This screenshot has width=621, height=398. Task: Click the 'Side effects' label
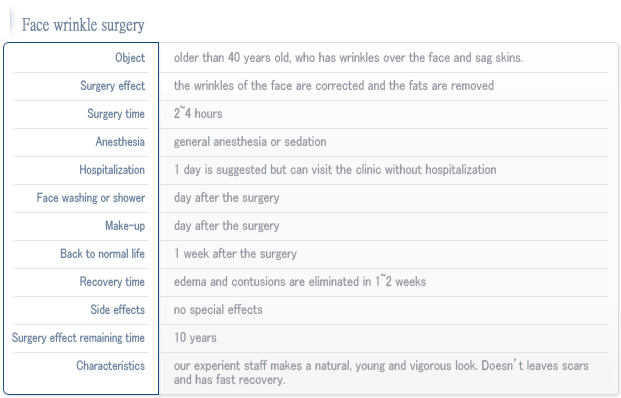click(118, 310)
